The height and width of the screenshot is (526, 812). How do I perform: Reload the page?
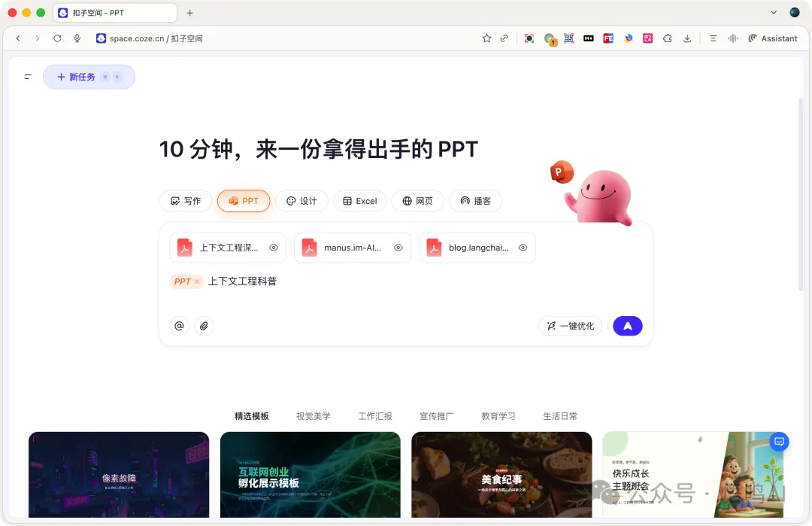(x=57, y=38)
